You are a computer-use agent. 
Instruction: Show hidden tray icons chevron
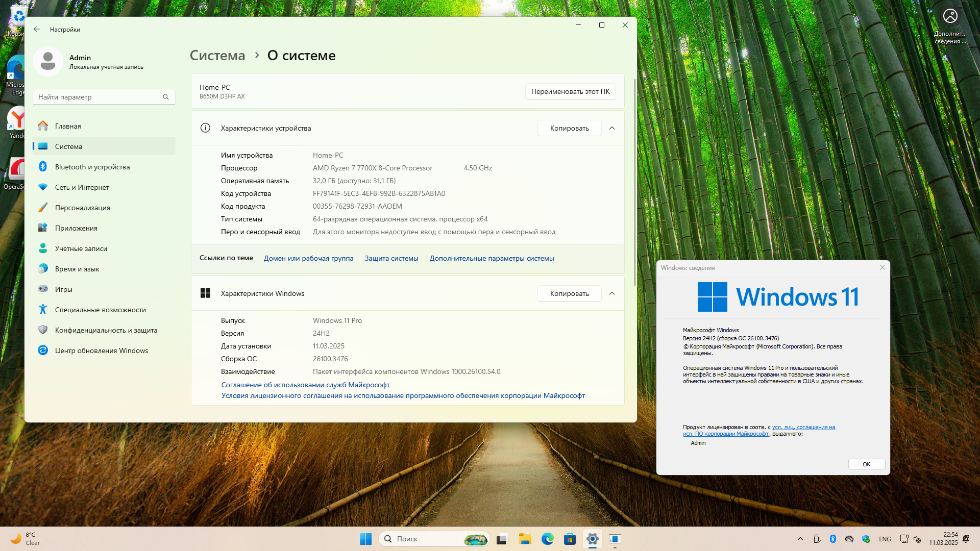800,539
